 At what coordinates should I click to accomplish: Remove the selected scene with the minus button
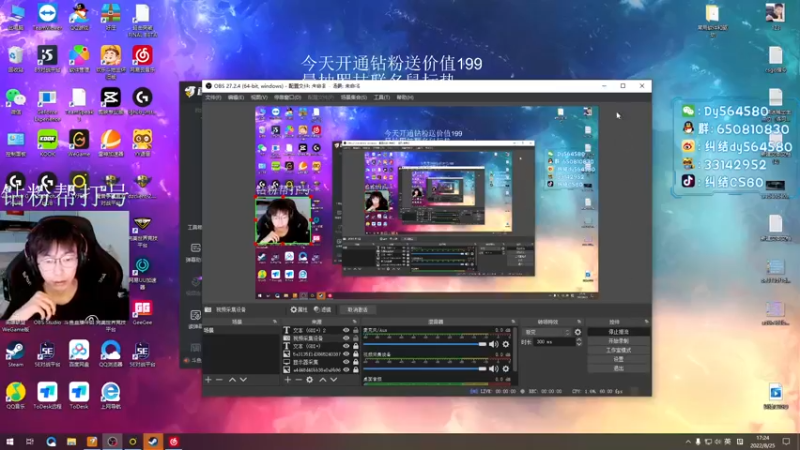click(219, 380)
